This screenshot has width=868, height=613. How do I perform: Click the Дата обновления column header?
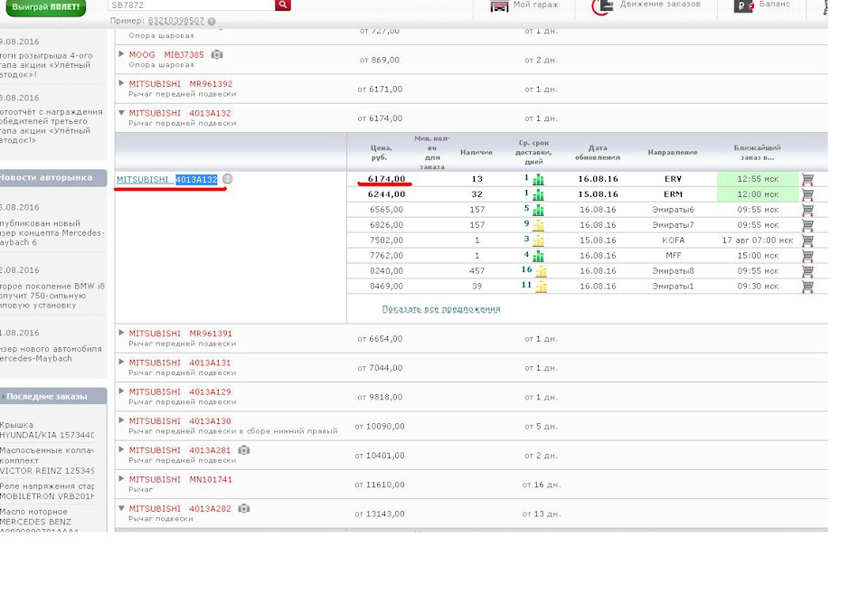[598, 152]
